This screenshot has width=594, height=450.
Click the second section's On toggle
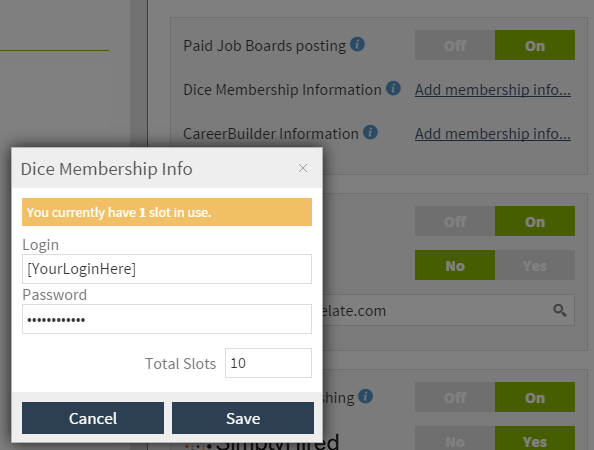pos(535,221)
